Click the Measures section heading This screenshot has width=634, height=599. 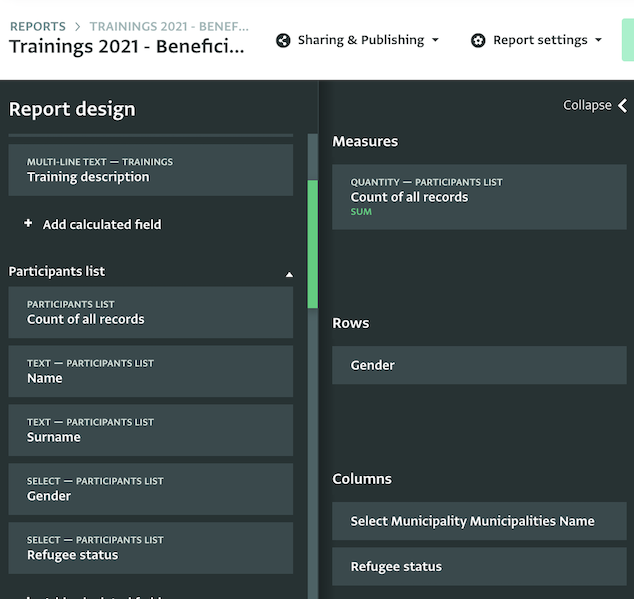click(x=365, y=142)
